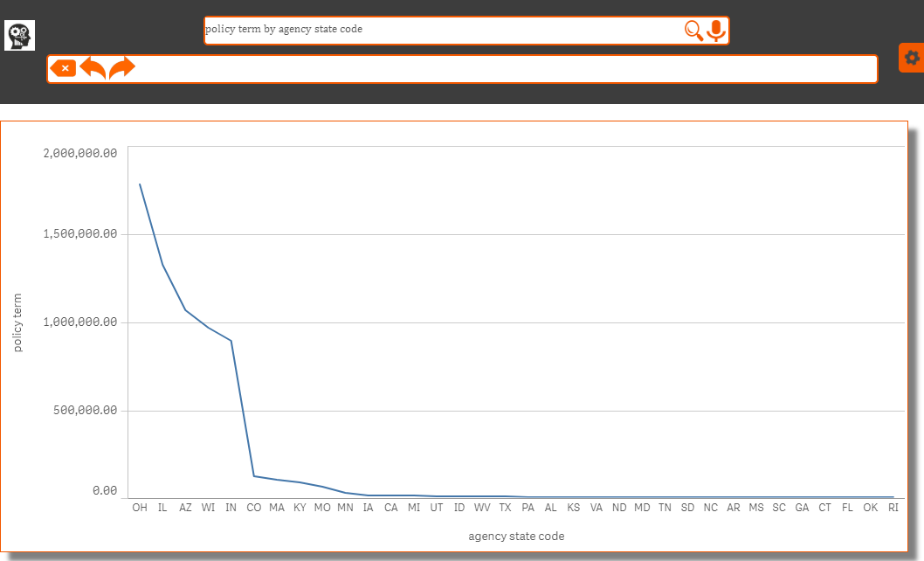The width and height of the screenshot is (924, 561).
Task: Click the NC x-axis label
Action: [x=711, y=508]
